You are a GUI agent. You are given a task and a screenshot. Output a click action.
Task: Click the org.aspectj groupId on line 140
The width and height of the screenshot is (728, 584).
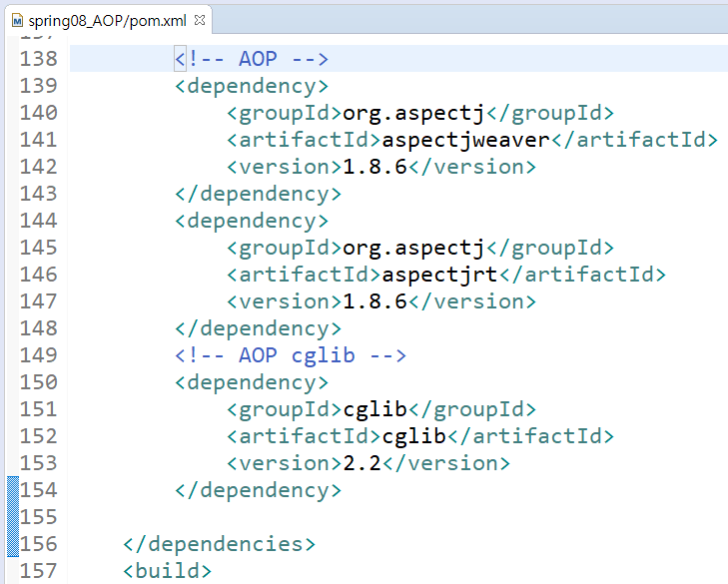(413, 113)
